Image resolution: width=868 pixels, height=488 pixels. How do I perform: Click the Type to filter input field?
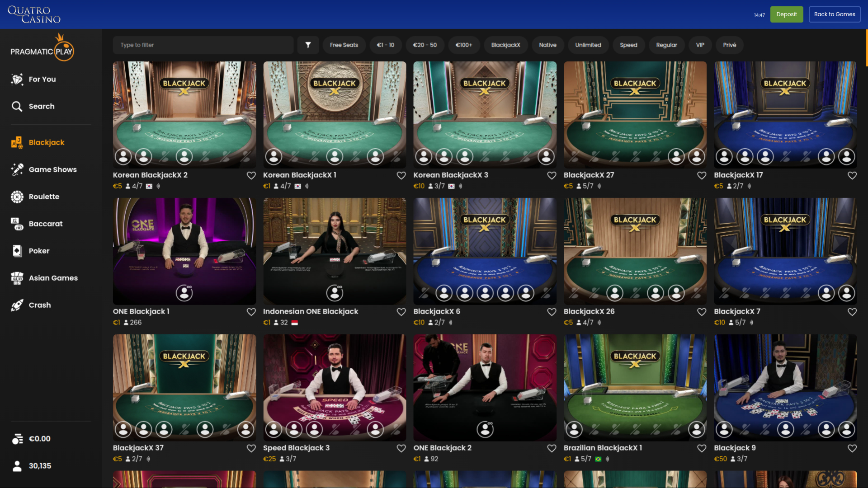(203, 45)
